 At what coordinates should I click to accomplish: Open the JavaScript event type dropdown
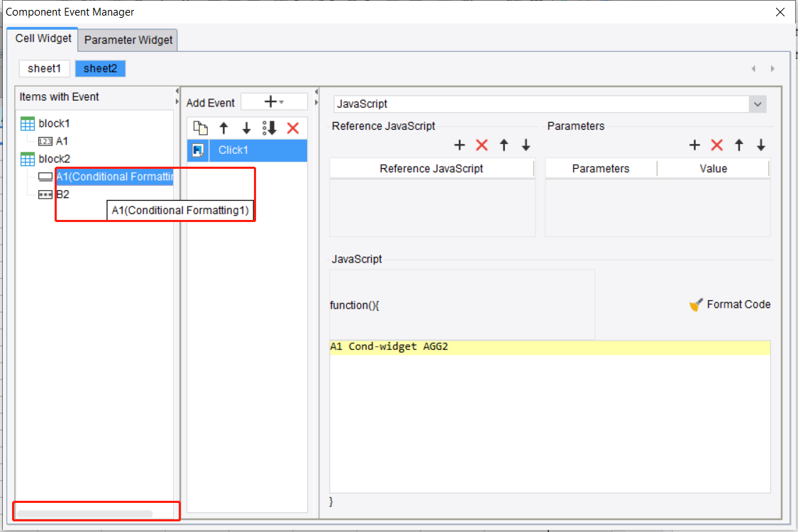pyautogui.click(x=758, y=104)
